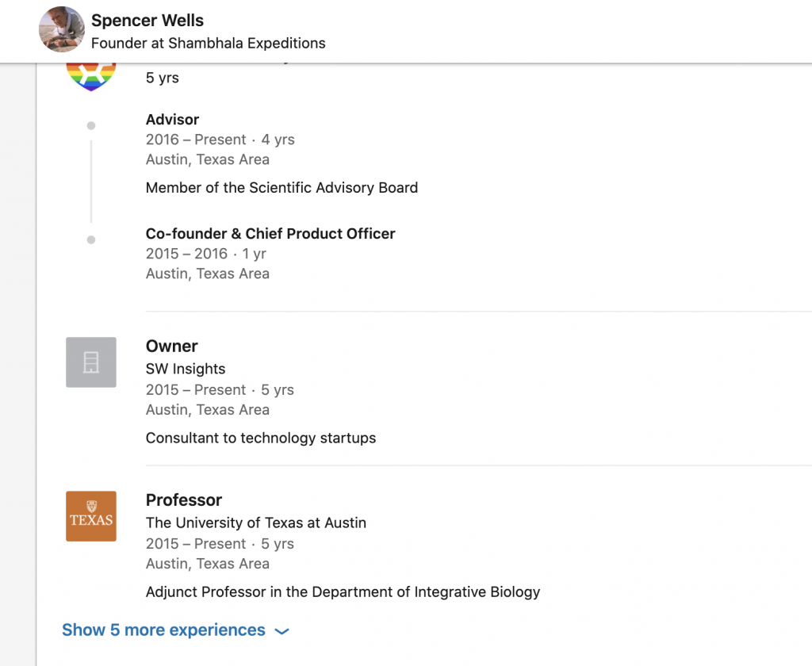Click the Professor job title
The image size is (812, 666).
pos(184,500)
